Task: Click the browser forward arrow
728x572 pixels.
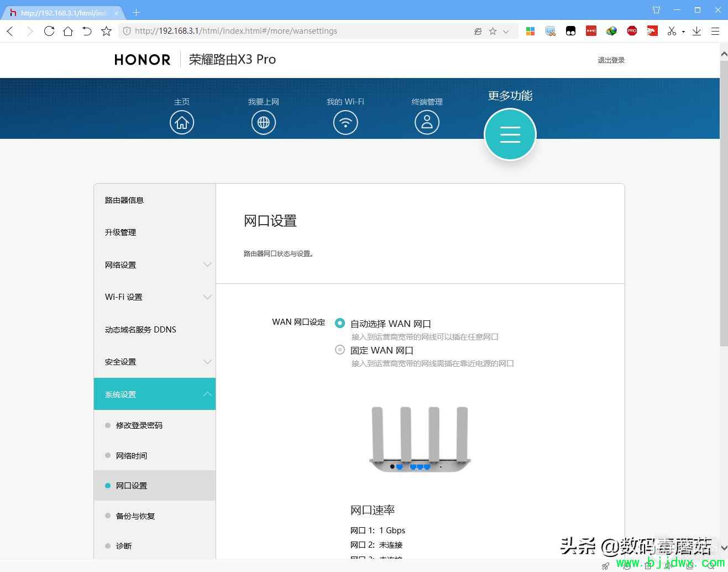Action: point(30,31)
